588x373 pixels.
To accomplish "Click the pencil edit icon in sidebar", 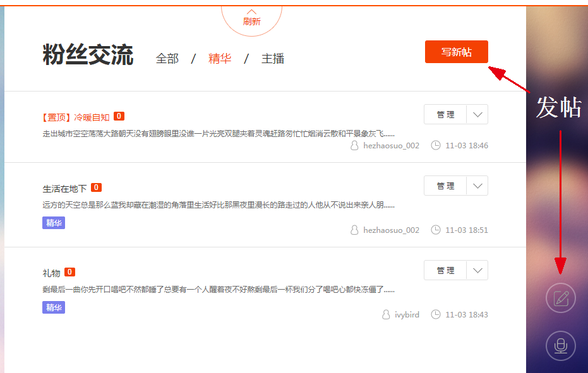I will coord(560,299).
